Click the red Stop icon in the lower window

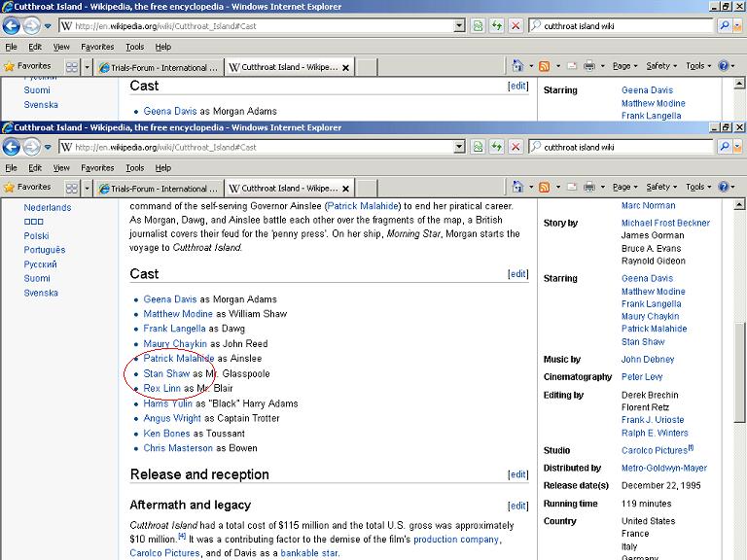[516, 147]
